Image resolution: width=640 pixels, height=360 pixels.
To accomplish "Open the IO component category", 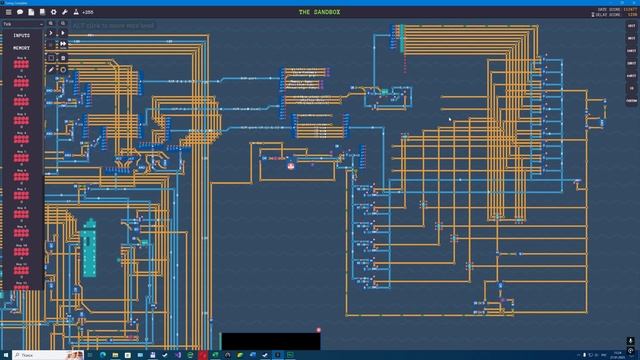I will pyautogui.click(x=631, y=88).
